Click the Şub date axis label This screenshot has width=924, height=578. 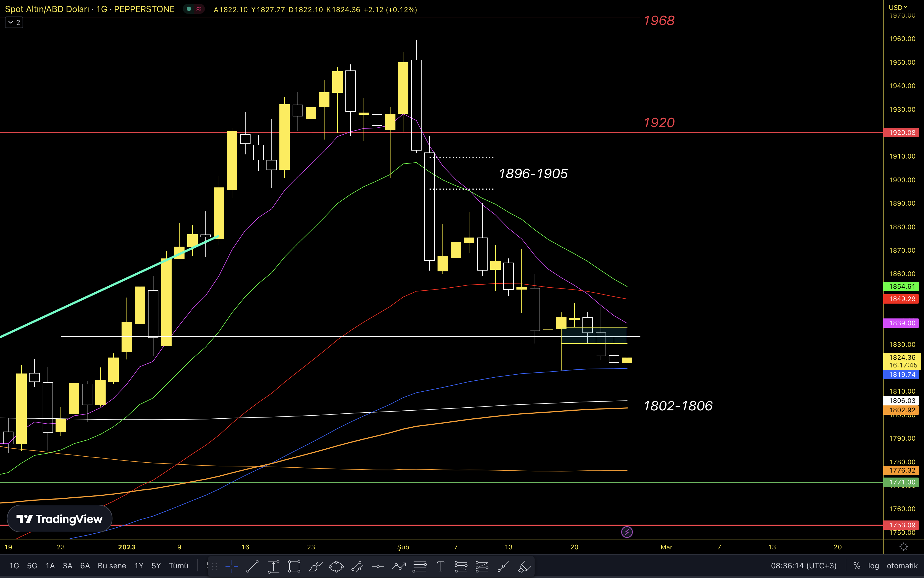[403, 547]
